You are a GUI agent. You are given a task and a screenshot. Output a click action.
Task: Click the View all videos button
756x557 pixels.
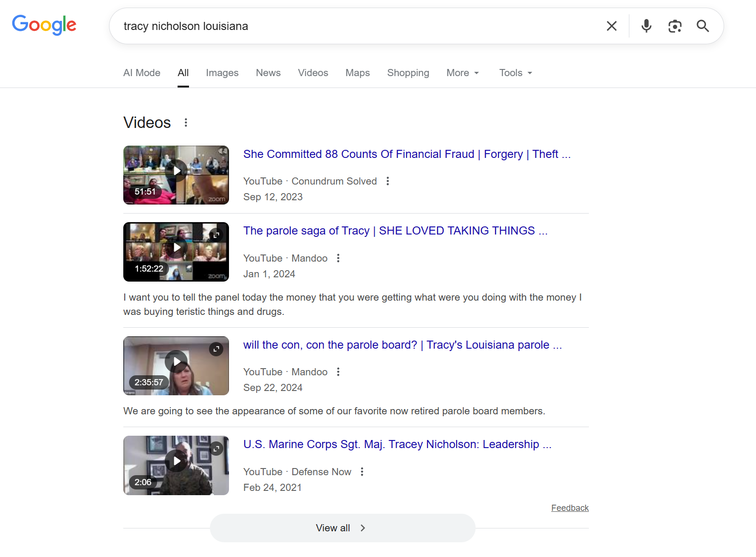coord(343,528)
